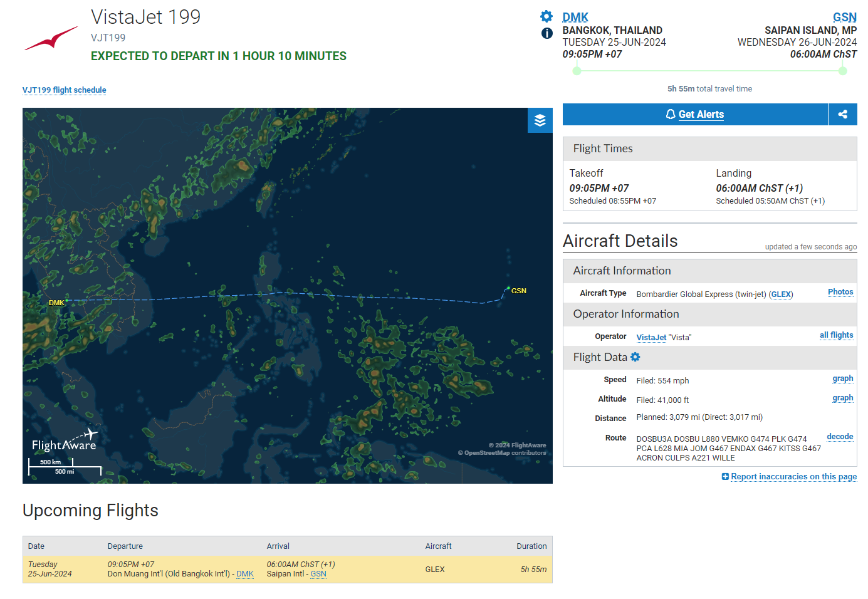The image size is (868, 599).
Task: Click the 5h 55m total travel time text
Action: pyautogui.click(x=709, y=88)
